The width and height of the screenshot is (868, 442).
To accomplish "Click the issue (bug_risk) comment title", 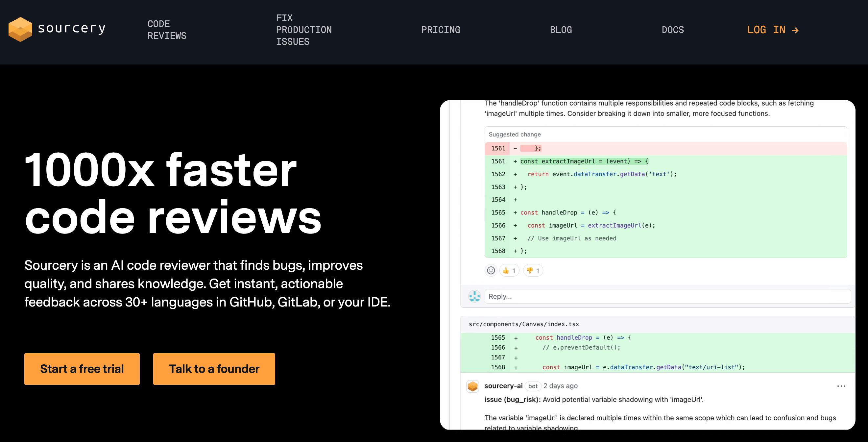I will [x=594, y=400].
